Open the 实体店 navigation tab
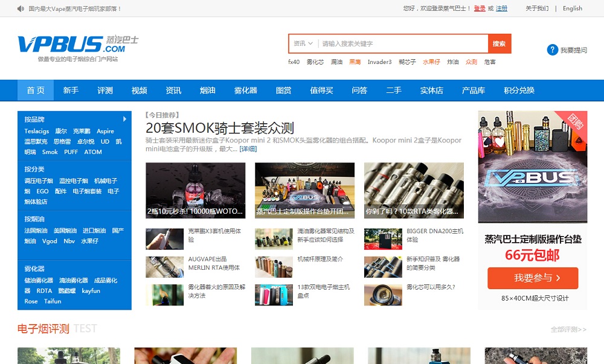 (x=432, y=91)
